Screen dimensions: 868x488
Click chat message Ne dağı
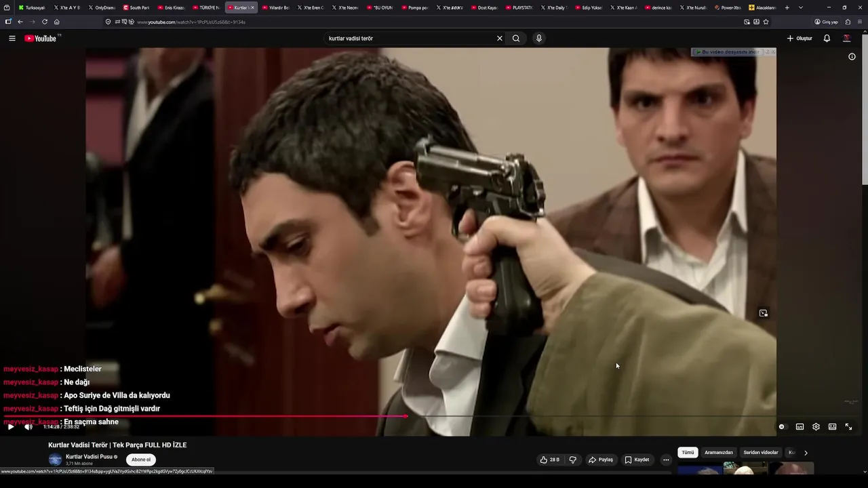(77, 382)
